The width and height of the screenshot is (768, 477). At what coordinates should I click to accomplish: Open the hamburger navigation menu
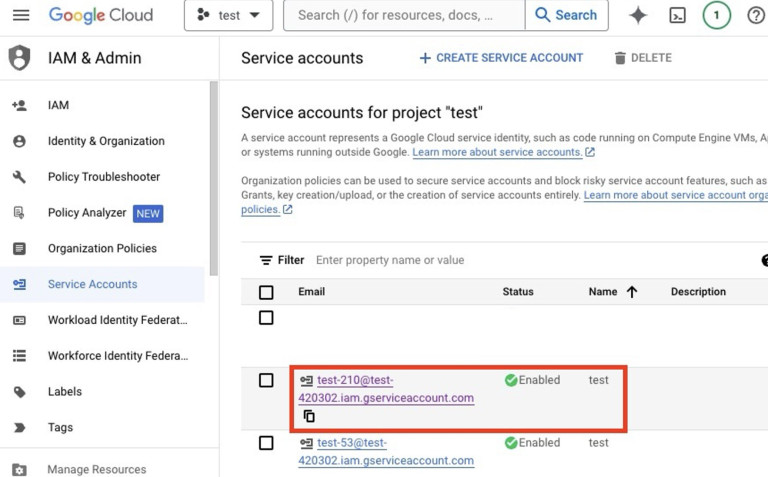[20, 15]
